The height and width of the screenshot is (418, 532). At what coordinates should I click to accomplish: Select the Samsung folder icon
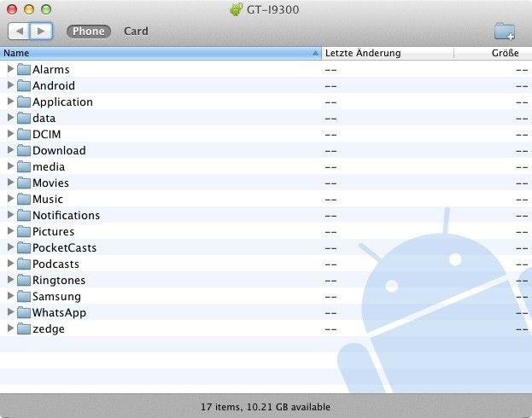coord(24,297)
